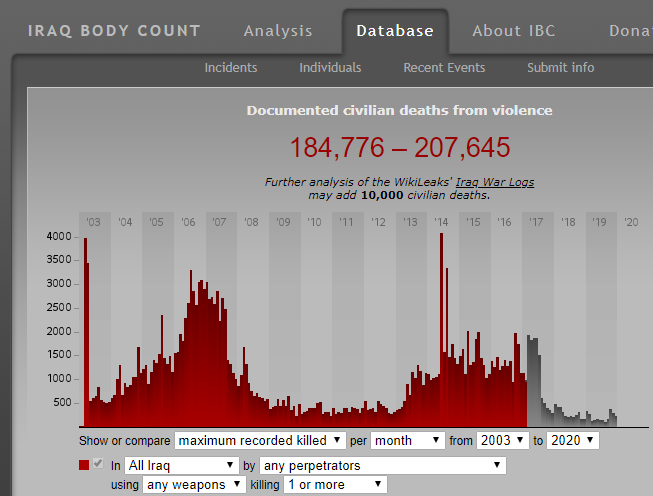
Task: Open the 'any perpetrators' dropdown
Action: (x=382, y=465)
